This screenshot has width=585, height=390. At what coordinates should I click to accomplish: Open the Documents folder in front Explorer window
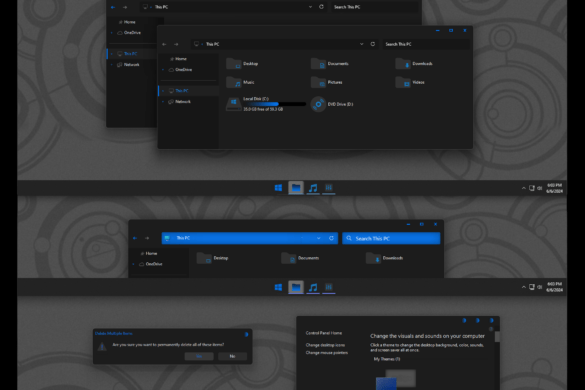[330, 64]
